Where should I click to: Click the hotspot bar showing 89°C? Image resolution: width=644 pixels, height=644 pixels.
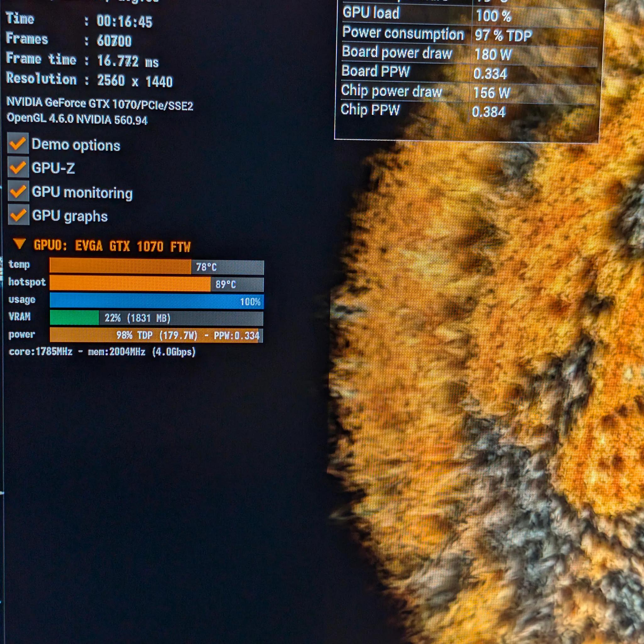(x=157, y=284)
